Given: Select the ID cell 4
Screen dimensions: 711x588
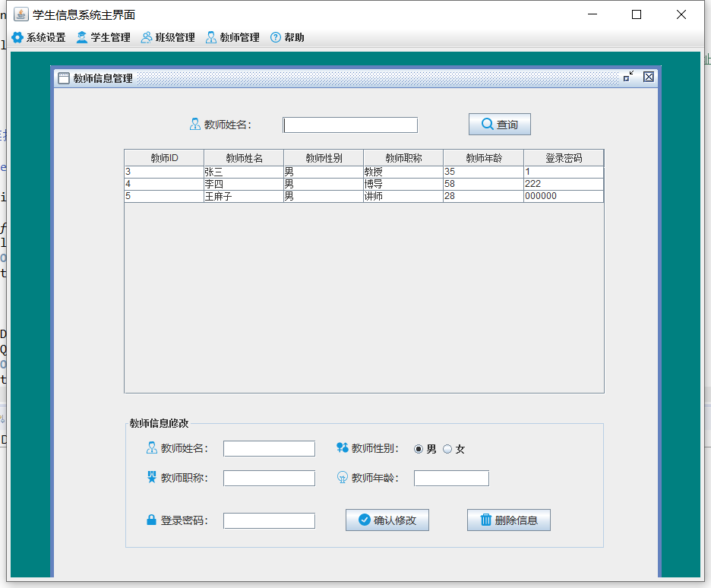Looking at the screenshot, I should (164, 184).
